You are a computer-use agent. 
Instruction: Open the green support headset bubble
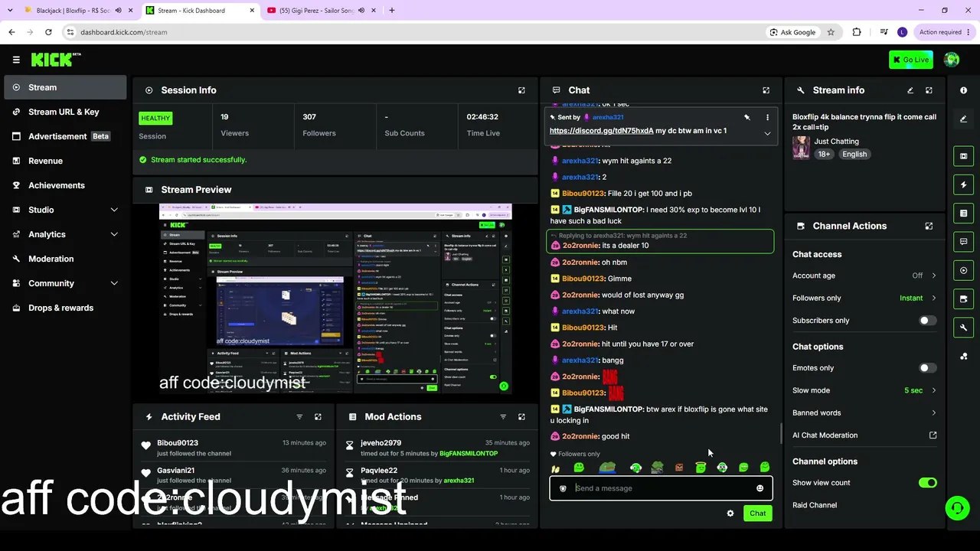point(956,507)
